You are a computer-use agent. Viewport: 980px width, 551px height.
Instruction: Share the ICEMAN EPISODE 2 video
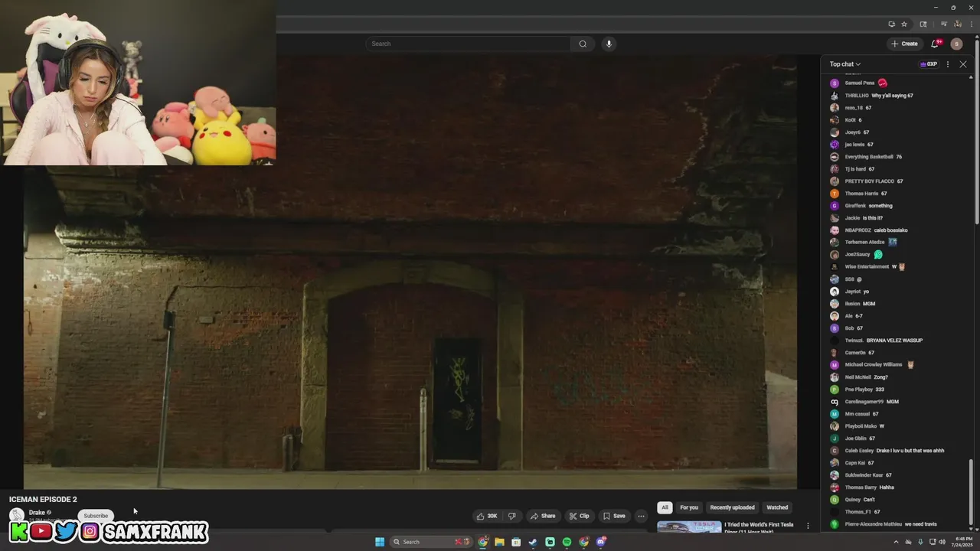point(543,516)
